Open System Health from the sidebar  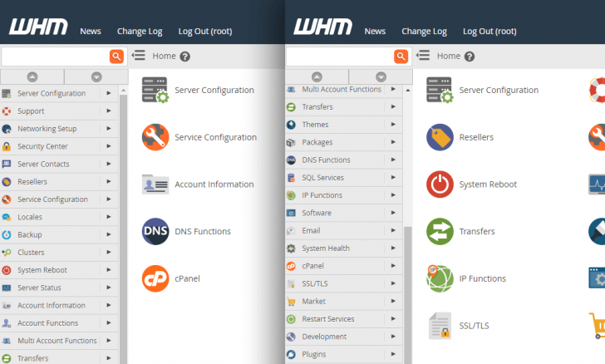pos(325,248)
